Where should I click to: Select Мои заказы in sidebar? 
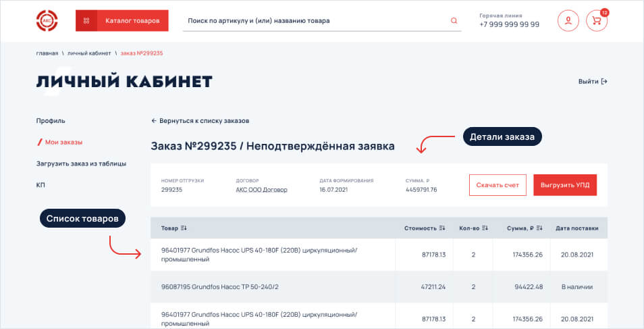[63, 143]
